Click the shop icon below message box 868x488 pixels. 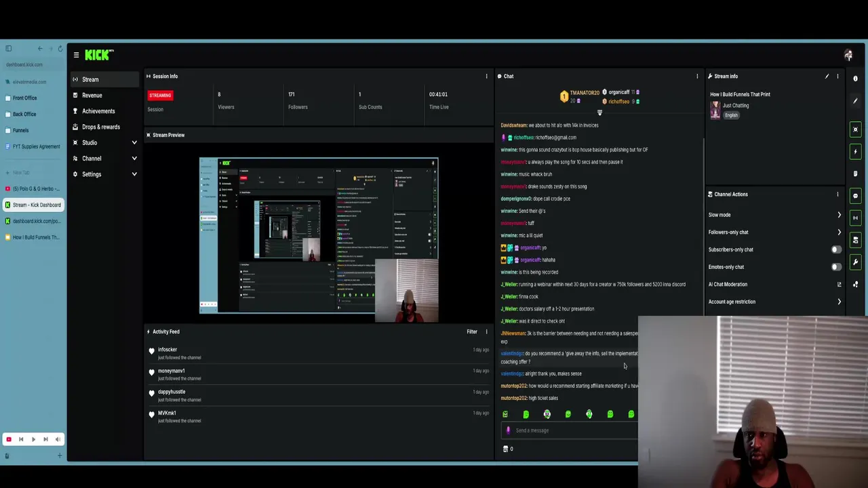click(505, 449)
